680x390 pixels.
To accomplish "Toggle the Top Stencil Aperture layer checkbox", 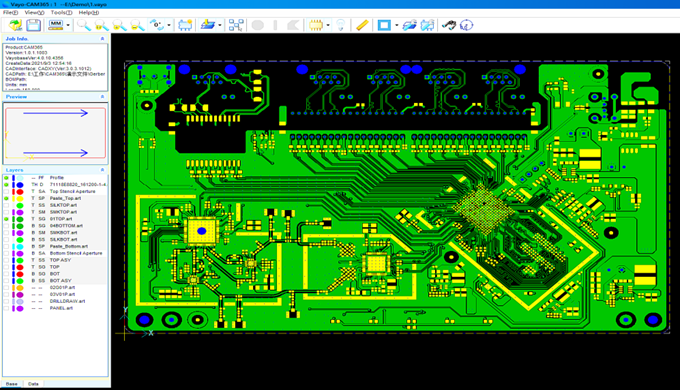I will click(6, 191).
